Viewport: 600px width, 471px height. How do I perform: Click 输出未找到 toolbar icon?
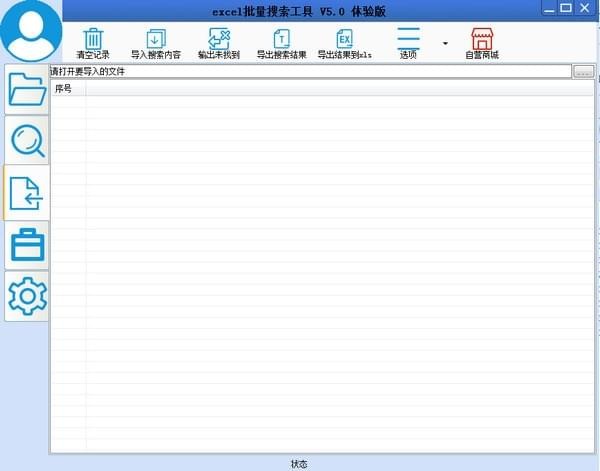[219, 39]
